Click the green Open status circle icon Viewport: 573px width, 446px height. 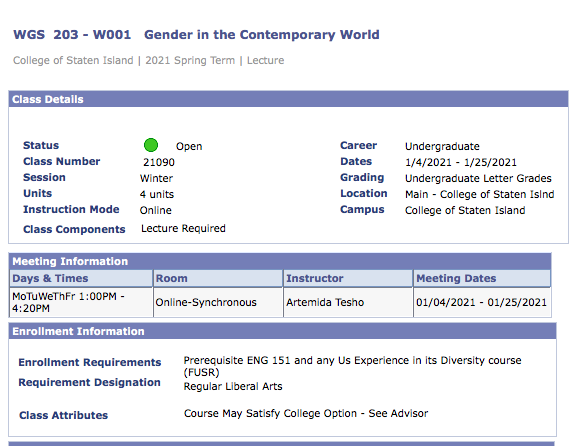point(151,145)
